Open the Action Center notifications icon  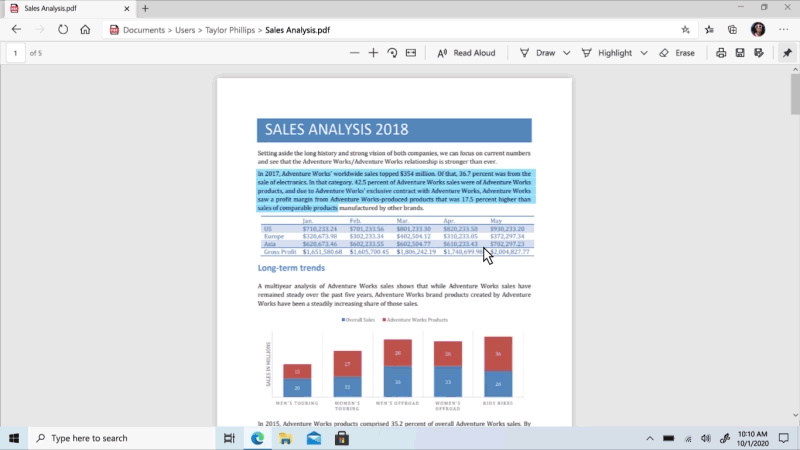pyautogui.click(x=784, y=438)
